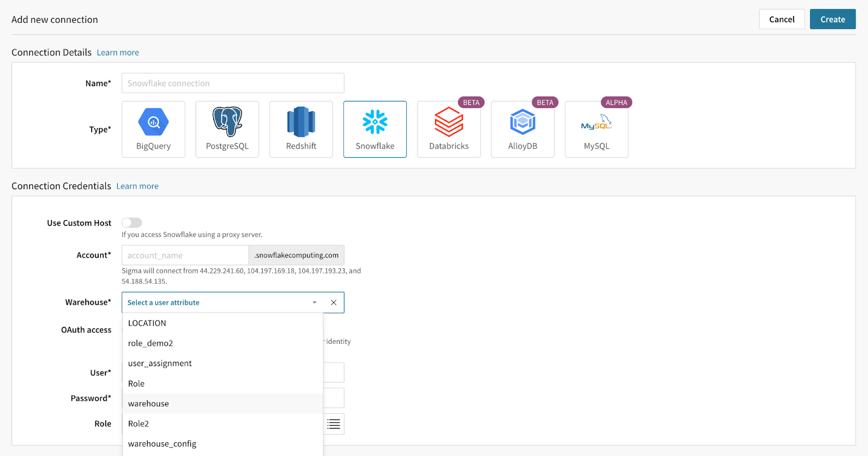
Task: Expand the Warehouse dropdown arrow
Action: tap(315, 303)
